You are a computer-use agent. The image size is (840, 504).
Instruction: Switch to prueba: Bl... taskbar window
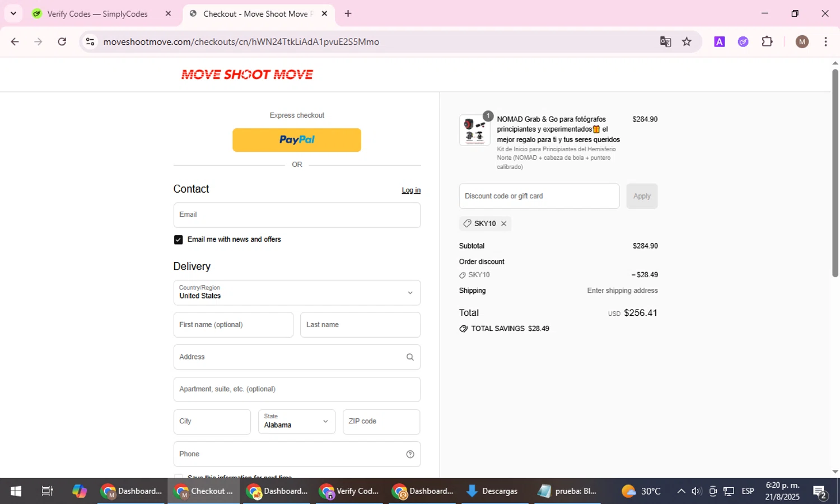point(567,491)
